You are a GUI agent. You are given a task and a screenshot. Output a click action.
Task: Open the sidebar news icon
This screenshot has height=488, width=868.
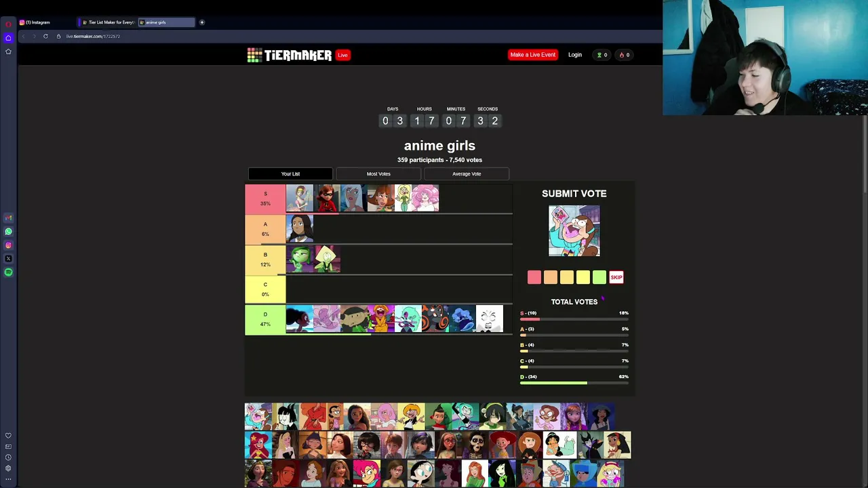tap(8, 447)
